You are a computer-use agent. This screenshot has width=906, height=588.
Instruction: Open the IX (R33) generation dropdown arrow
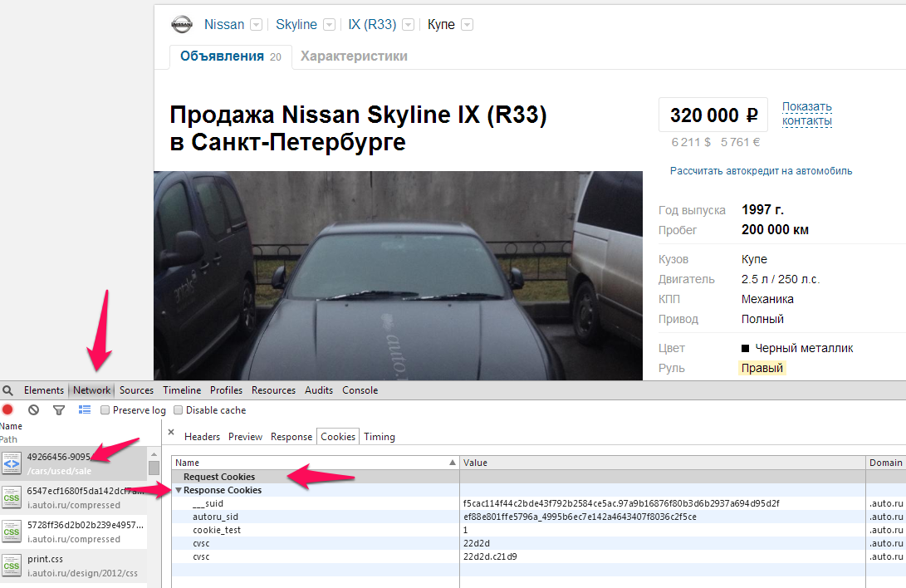[x=408, y=25]
